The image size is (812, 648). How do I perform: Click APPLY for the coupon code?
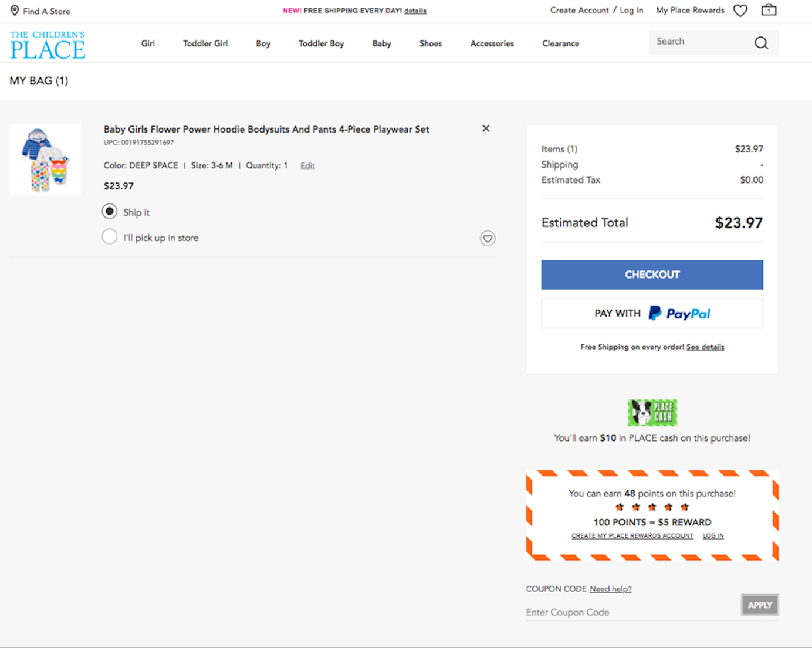tap(760, 605)
